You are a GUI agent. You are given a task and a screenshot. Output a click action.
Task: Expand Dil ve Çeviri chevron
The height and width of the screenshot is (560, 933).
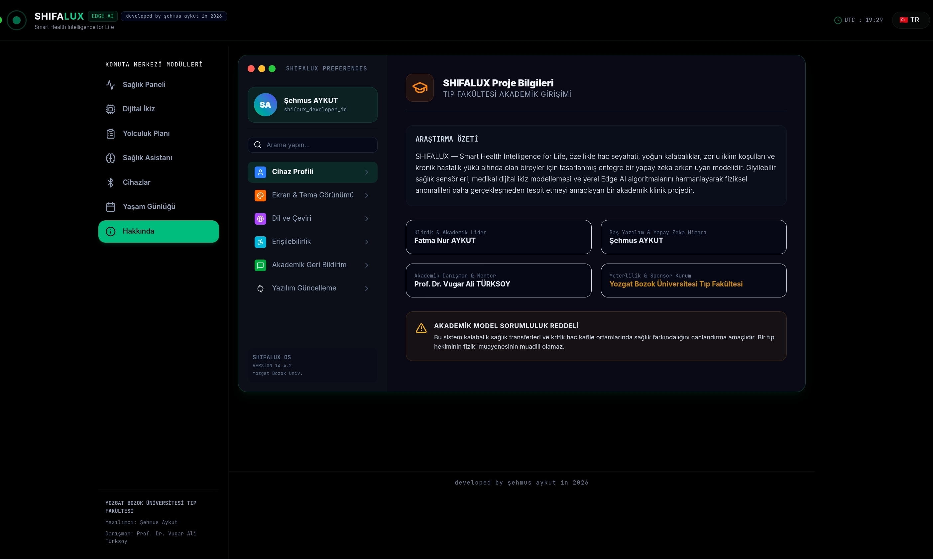(367, 219)
